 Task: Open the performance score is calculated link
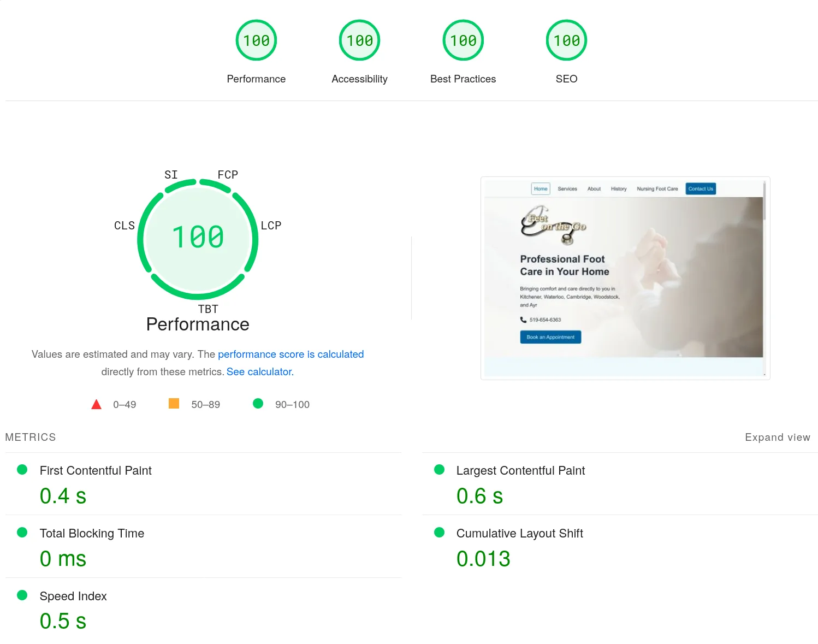[291, 354]
